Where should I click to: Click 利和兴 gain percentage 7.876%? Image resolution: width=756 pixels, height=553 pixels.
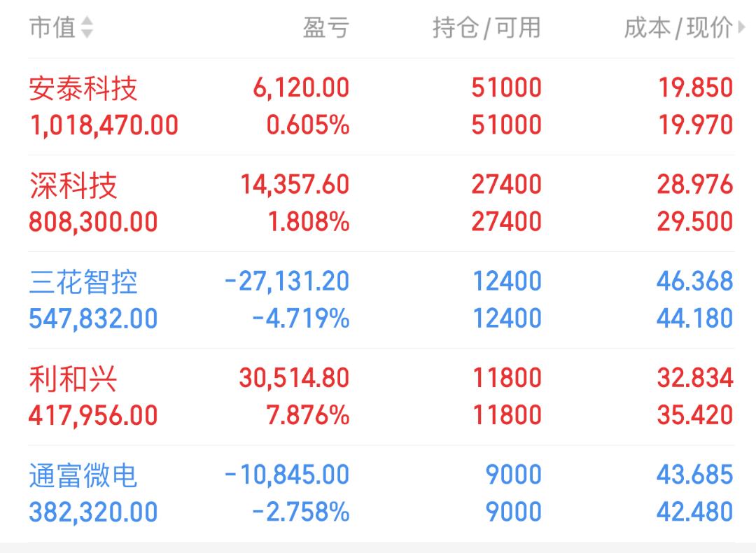(307, 415)
